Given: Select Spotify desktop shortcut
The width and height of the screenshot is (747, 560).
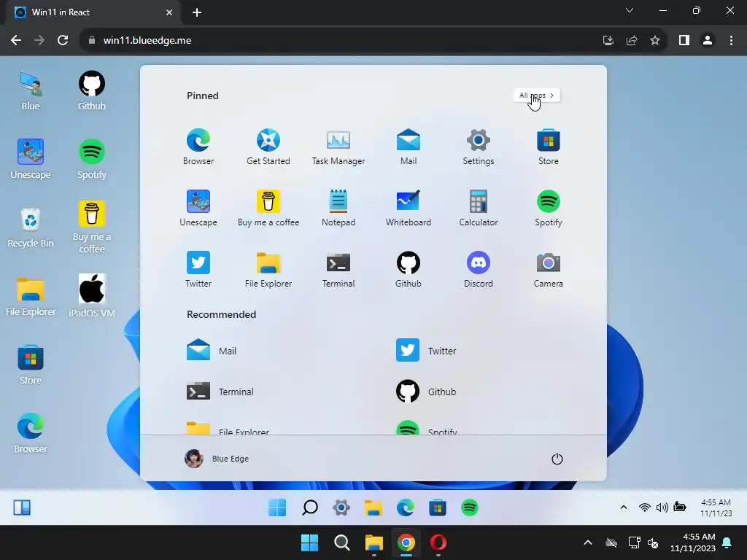Looking at the screenshot, I should [91, 160].
